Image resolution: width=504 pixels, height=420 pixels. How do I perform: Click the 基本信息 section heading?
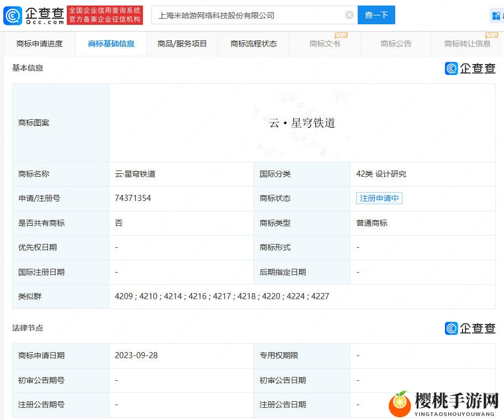(28, 68)
